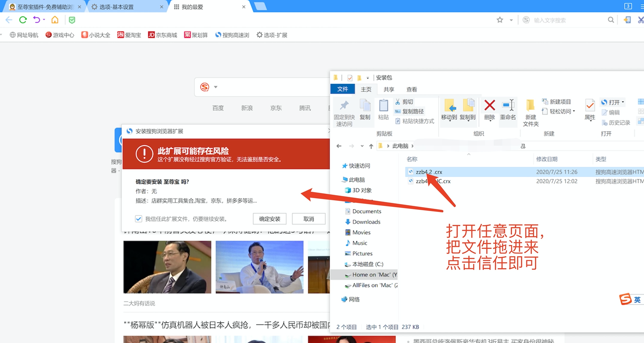Click the 腾讯 shortcut under the search box

point(305,108)
